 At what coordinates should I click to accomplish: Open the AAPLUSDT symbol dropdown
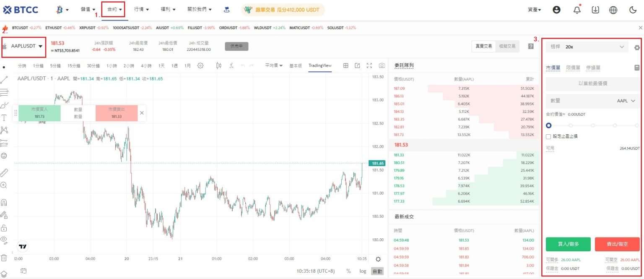click(x=23, y=47)
